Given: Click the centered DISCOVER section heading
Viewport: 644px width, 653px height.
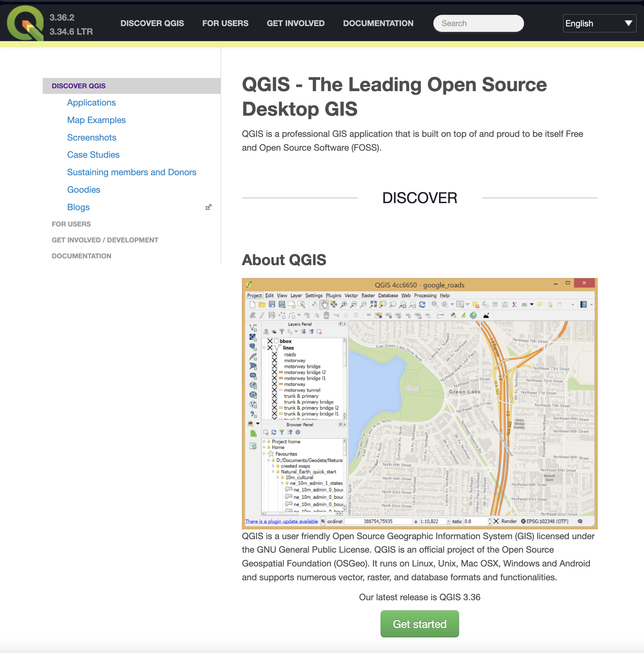Looking at the screenshot, I should 420,198.
